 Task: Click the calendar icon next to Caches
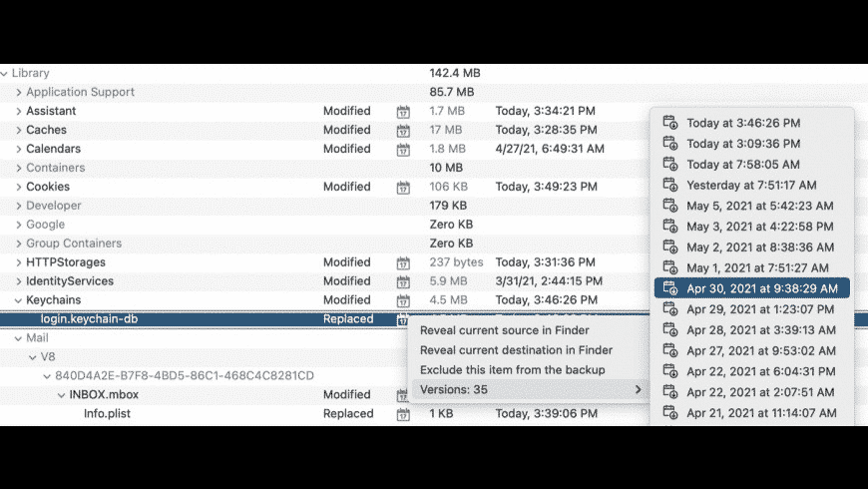pyautogui.click(x=403, y=131)
